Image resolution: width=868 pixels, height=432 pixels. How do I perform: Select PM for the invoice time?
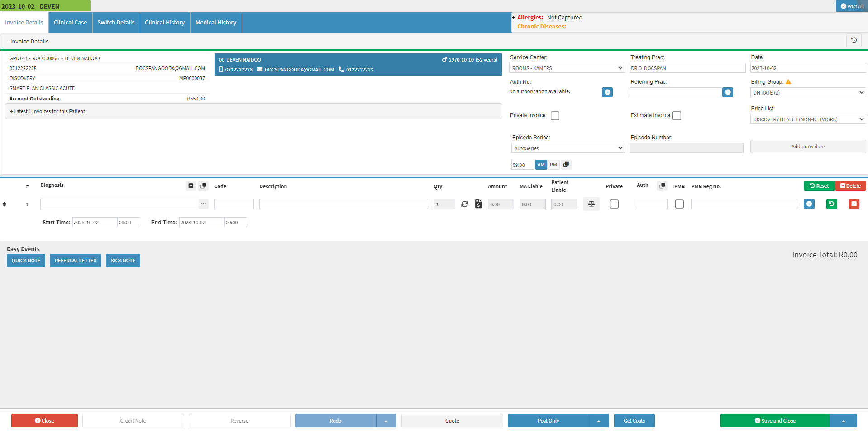tap(553, 165)
